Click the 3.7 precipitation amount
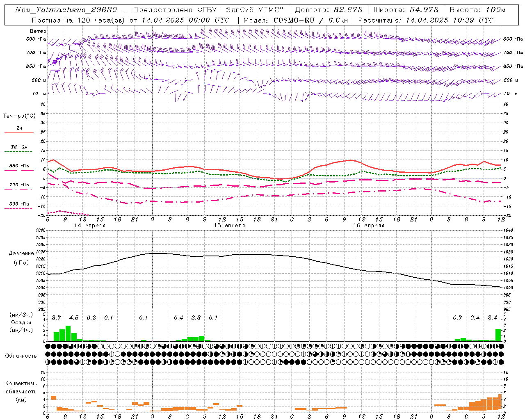 pos(57,317)
